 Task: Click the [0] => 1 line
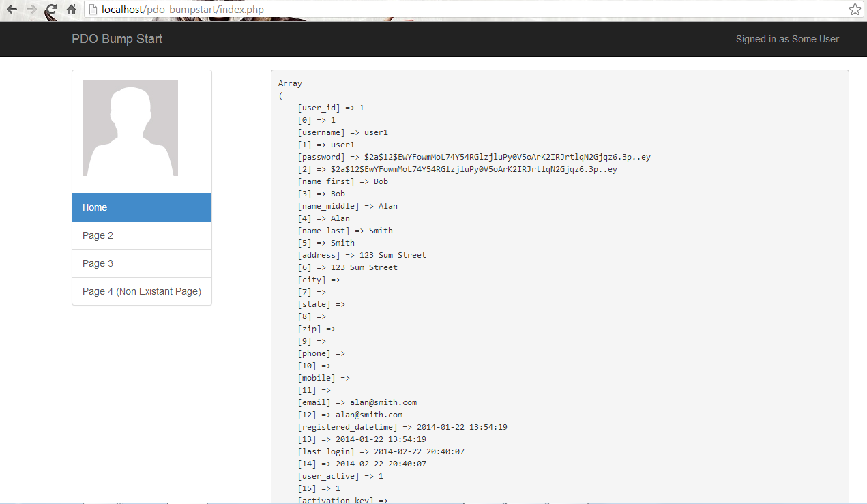tap(317, 120)
